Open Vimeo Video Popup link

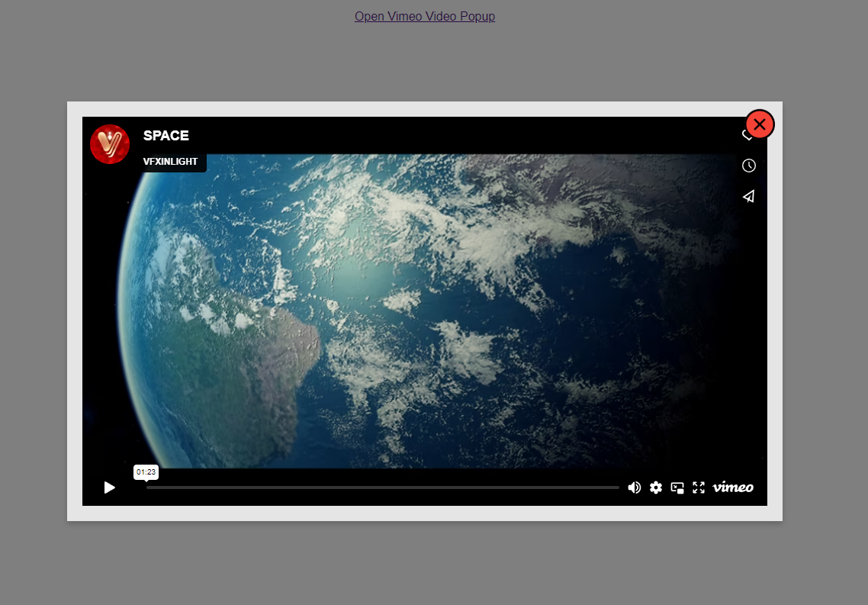click(424, 16)
